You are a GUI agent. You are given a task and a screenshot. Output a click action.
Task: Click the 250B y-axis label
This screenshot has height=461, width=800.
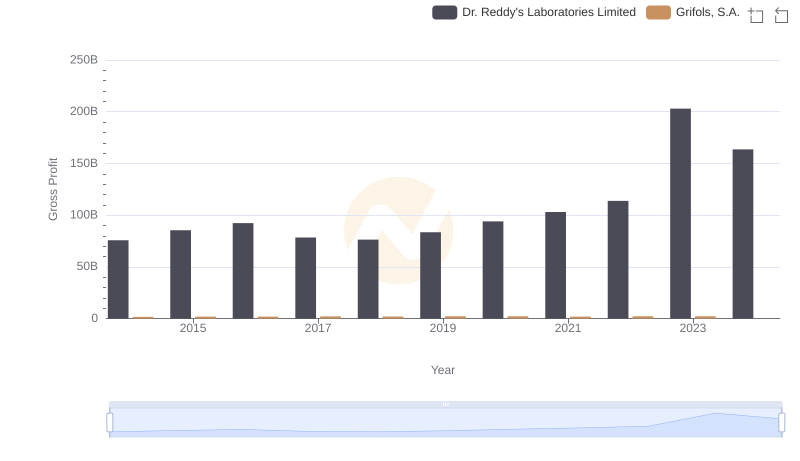click(84, 60)
